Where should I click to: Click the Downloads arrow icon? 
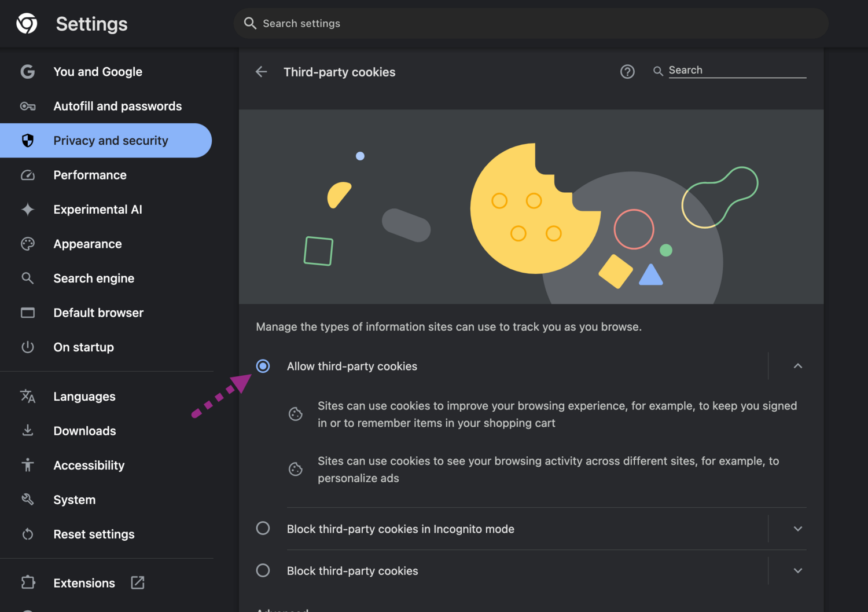[x=28, y=431]
